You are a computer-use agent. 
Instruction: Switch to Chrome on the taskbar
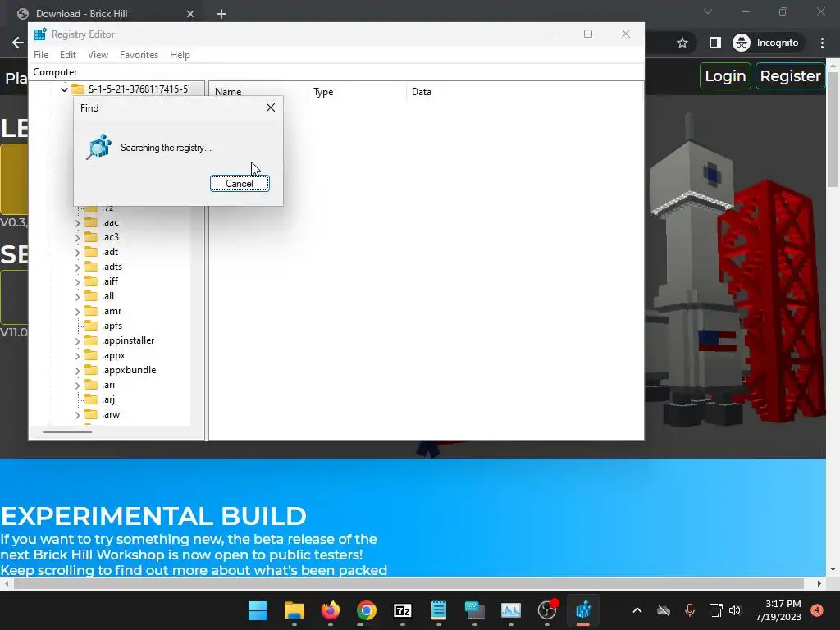367,610
